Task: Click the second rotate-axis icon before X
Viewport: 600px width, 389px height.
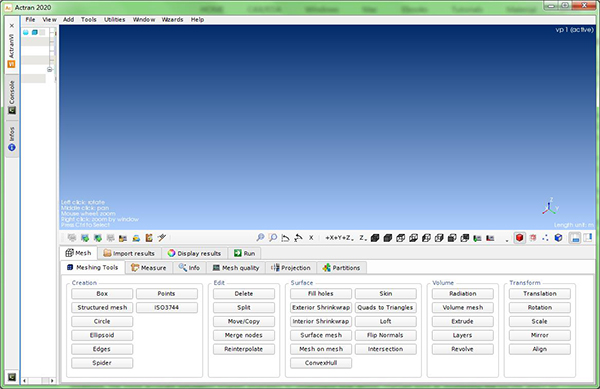Action: click(298, 238)
